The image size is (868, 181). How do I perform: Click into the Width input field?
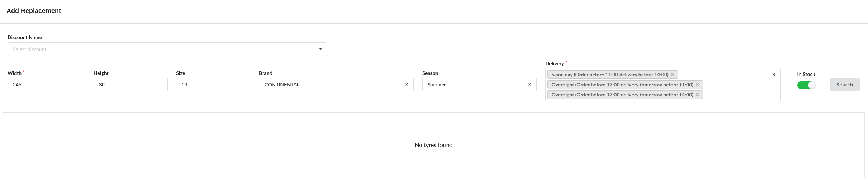[x=46, y=85]
